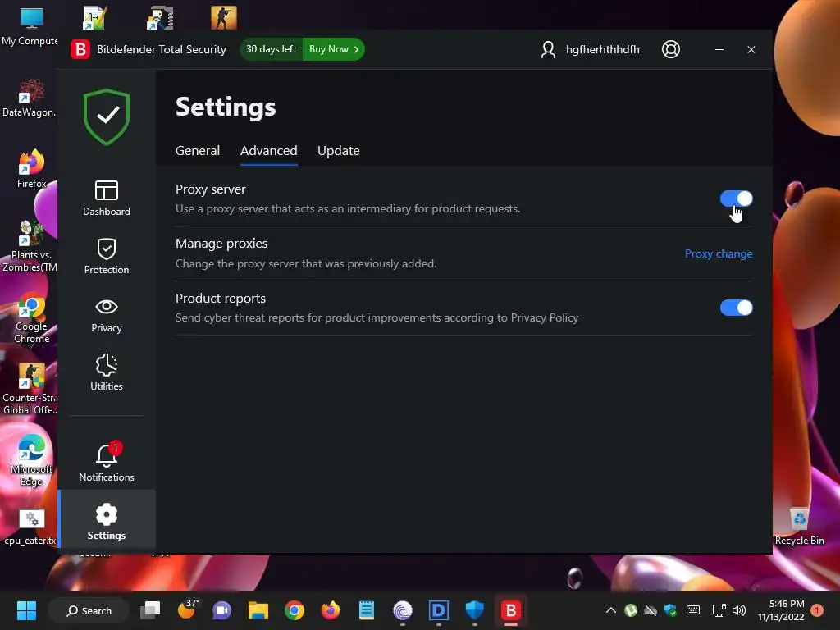
Task: Select Microsoft Edge desktop shortcut
Action: [x=31, y=461]
